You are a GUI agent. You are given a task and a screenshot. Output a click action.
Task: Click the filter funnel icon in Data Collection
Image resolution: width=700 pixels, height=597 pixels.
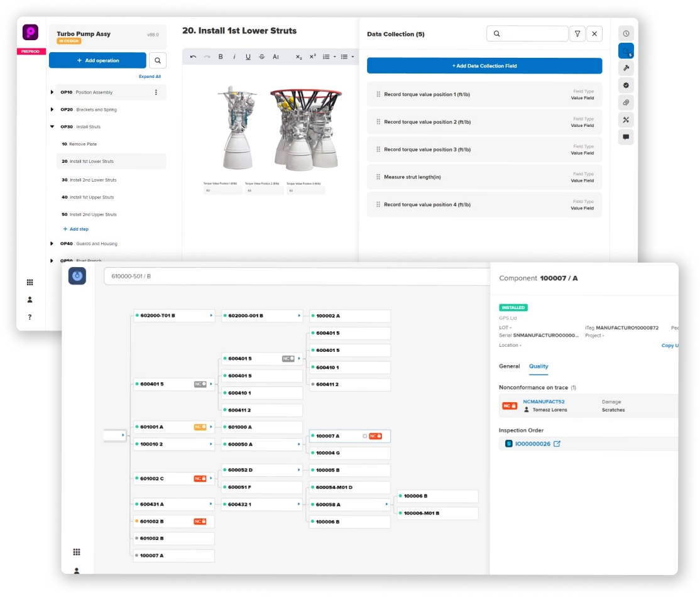[577, 34]
